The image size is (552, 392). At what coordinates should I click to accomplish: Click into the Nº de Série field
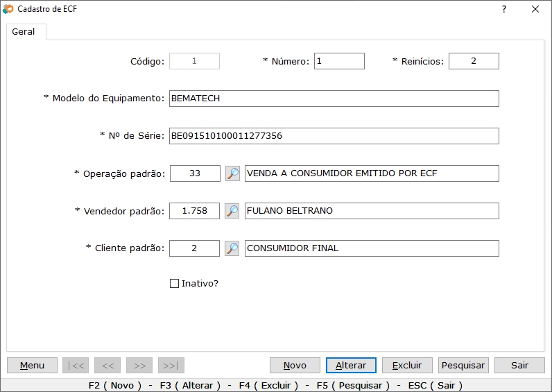click(334, 136)
